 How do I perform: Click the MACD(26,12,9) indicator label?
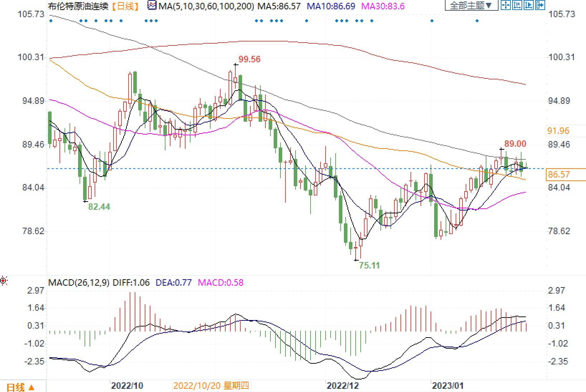[x=79, y=282]
